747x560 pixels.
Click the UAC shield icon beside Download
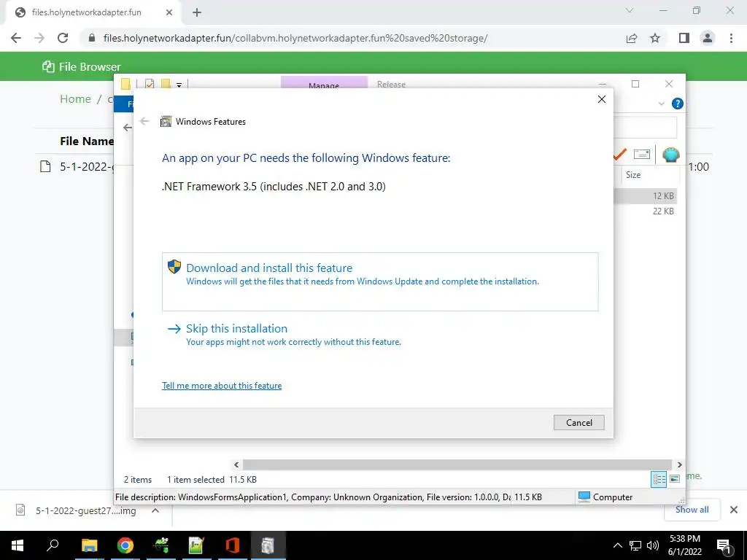(x=174, y=267)
